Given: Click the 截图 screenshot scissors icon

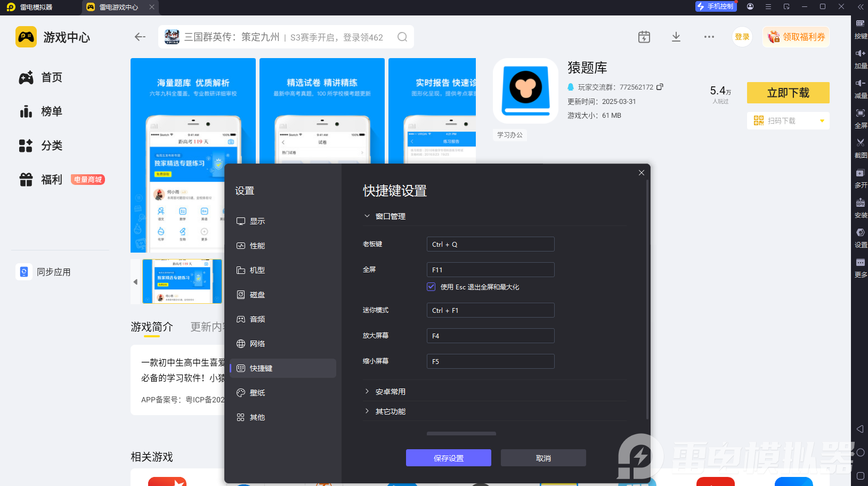Looking at the screenshot, I should coord(861,148).
